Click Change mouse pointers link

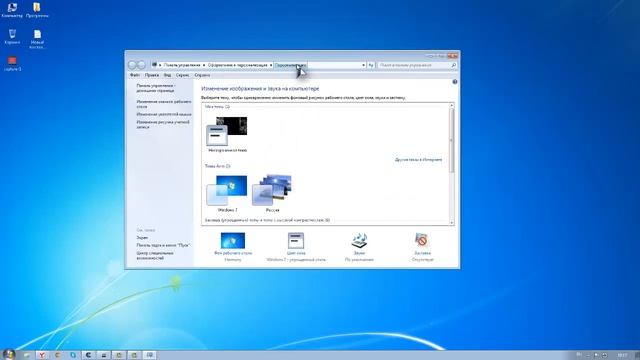pyautogui.click(x=164, y=114)
